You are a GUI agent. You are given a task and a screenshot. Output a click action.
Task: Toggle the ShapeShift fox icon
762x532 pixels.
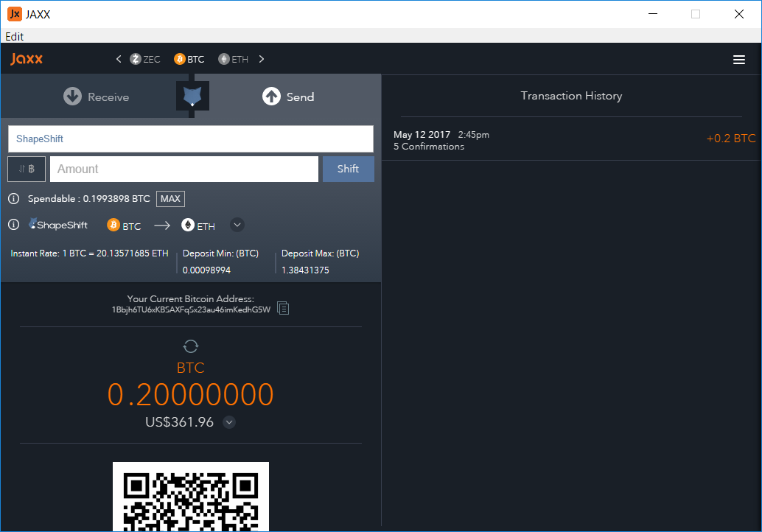(192, 96)
